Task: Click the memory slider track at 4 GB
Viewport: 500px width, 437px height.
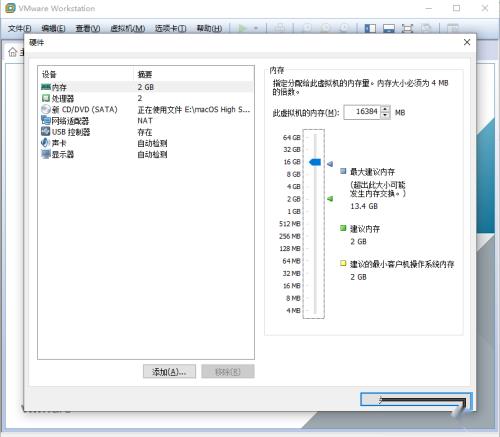Action: tap(315, 187)
